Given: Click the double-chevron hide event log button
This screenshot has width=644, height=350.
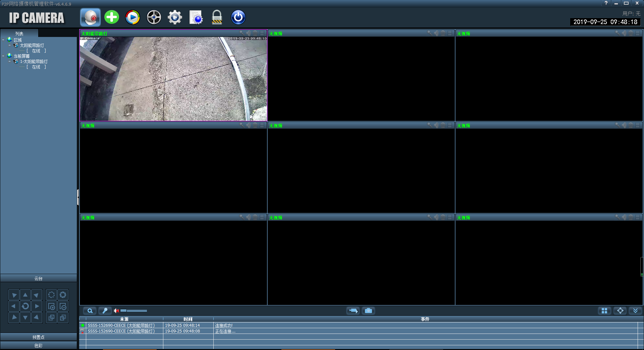Looking at the screenshot, I should click(x=635, y=311).
